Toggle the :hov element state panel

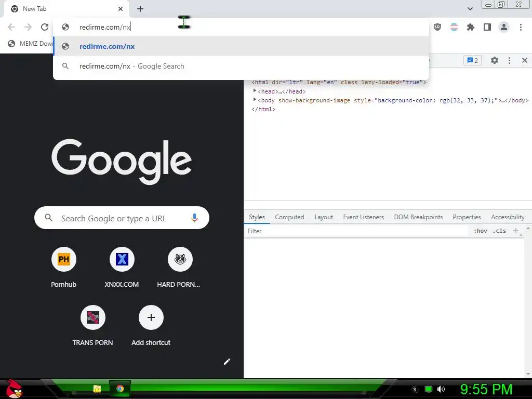pyautogui.click(x=481, y=231)
